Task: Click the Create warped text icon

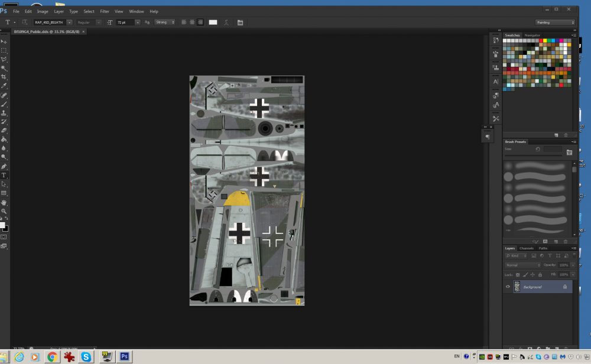Action: click(225, 22)
